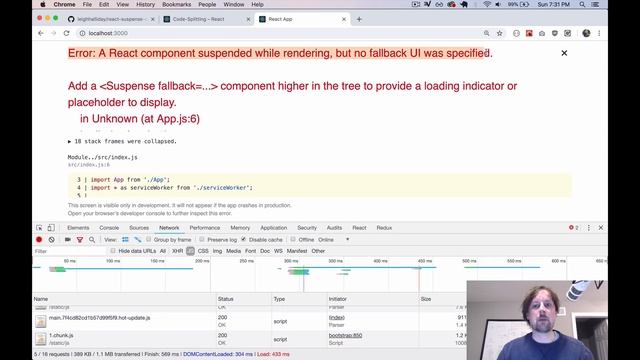Close the DevTools panel
This screenshot has width=640, height=360.
(x=601, y=228)
